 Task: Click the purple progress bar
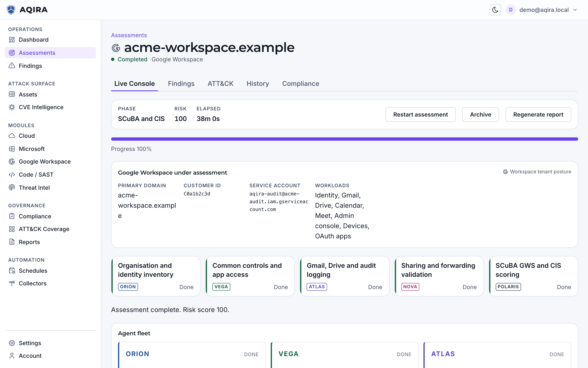(x=345, y=139)
